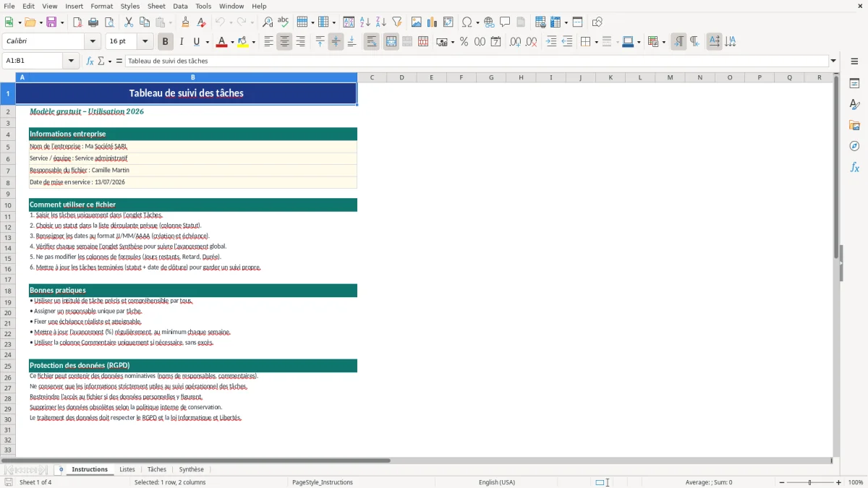
Task: Open font color dropdown arrow
Action: (232, 42)
